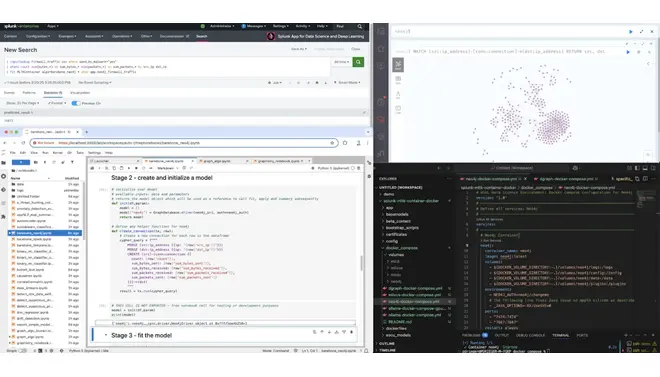This screenshot has width=660, height=377.
Task: Switch to the Visualization tab in Splunk
Action: click(80, 93)
